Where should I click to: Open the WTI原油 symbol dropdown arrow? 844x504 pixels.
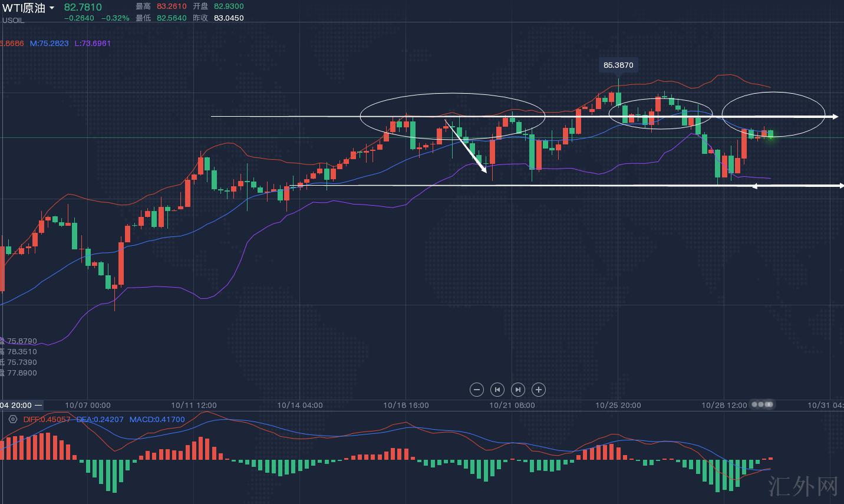click(x=52, y=8)
